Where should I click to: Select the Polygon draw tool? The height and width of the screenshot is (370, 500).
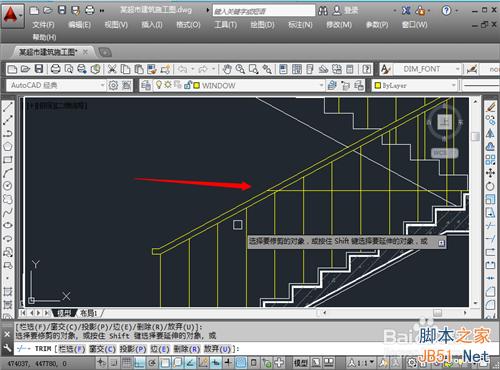8,146
